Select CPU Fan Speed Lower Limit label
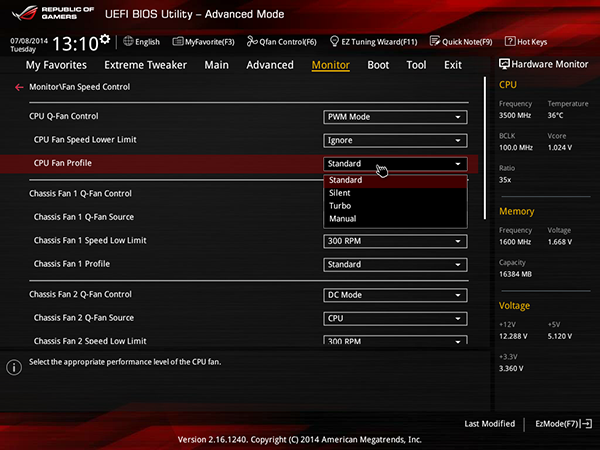600x450 pixels. pos(85,140)
